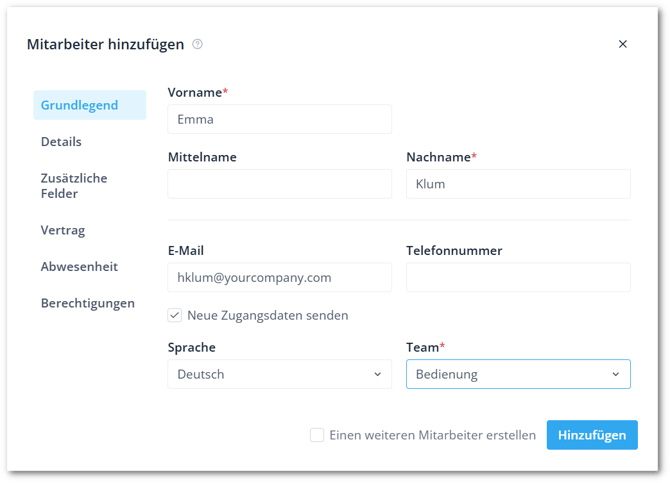Edit the E-Mail address field
This screenshot has height=483, width=670.
coord(279,277)
